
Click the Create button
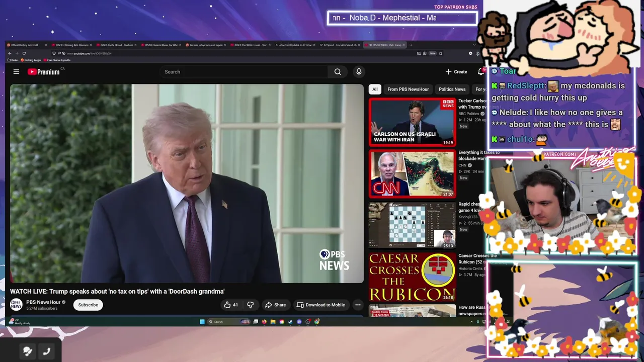click(456, 72)
